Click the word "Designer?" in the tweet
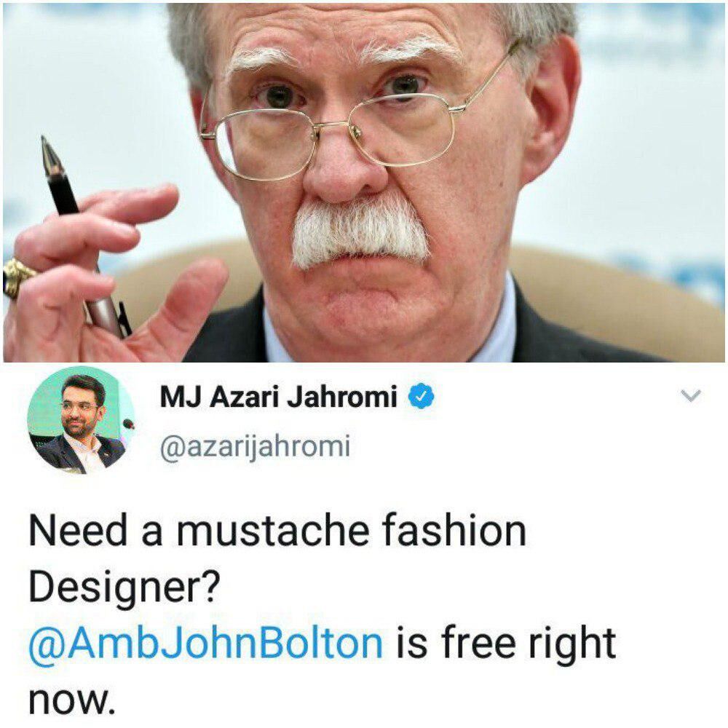Viewport: 728px width, 728px height. tap(124, 587)
